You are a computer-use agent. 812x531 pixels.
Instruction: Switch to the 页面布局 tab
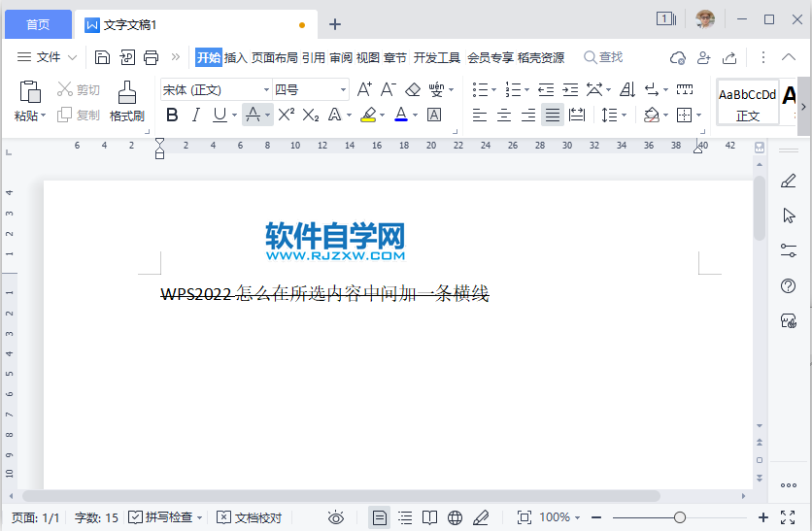tap(275, 57)
